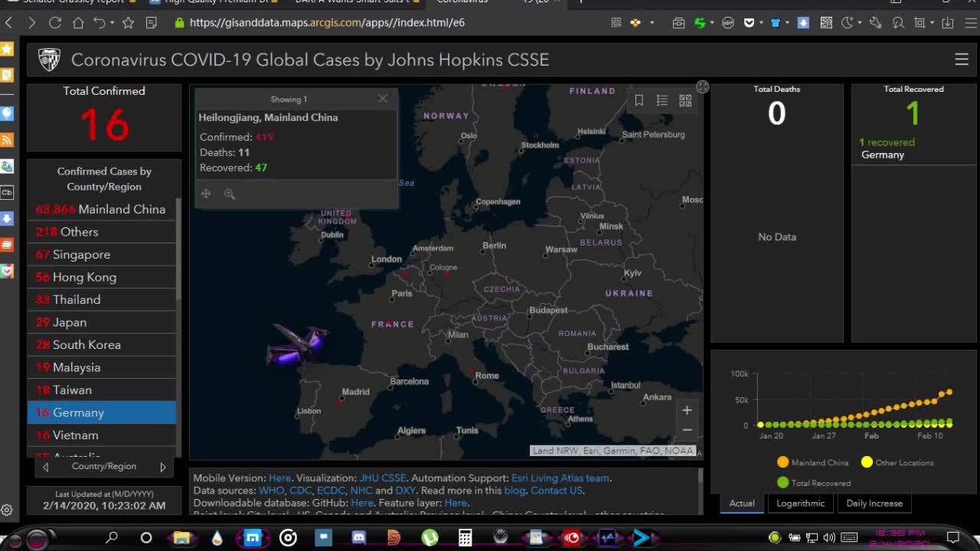Reload the current page
The height and width of the screenshot is (551, 980).
55,23
